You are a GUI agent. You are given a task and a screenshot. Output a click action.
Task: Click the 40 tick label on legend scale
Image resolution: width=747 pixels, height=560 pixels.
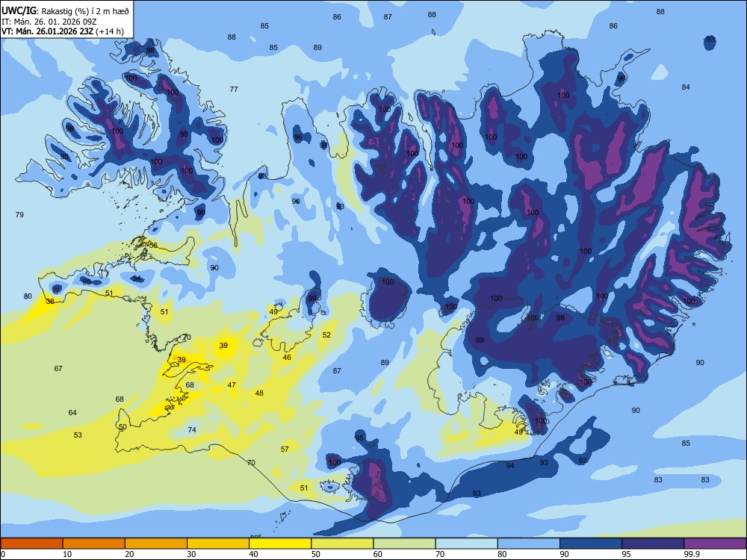click(253, 554)
